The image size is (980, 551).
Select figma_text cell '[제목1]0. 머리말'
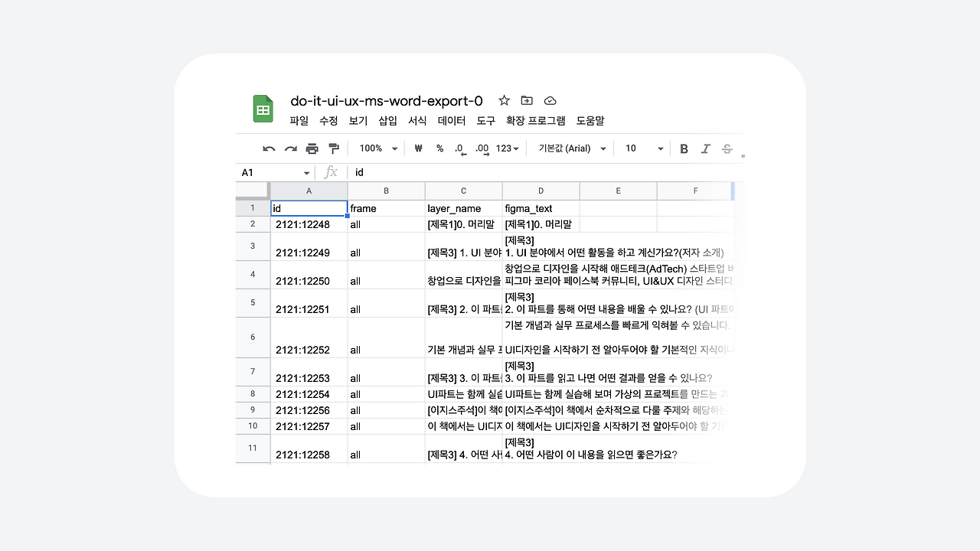(541, 224)
